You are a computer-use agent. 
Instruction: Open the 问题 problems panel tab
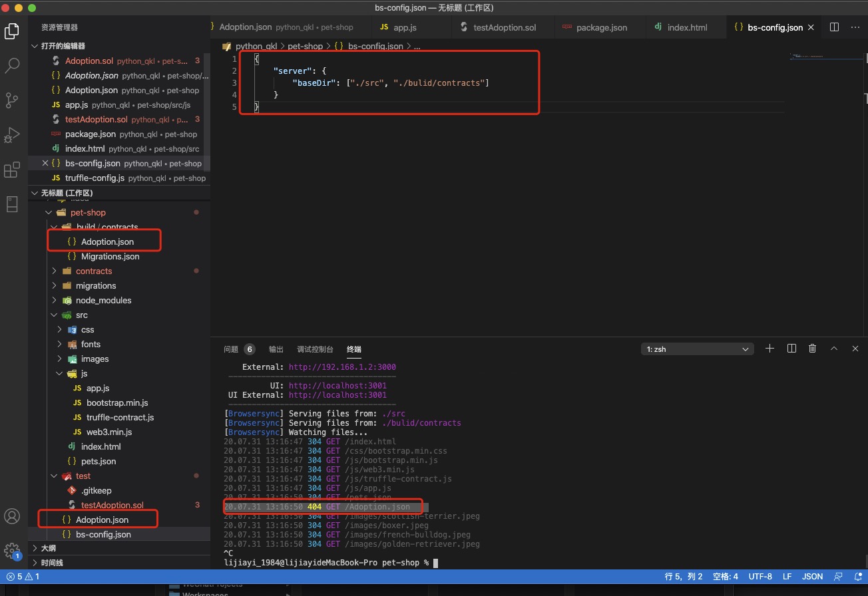point(239,349)
